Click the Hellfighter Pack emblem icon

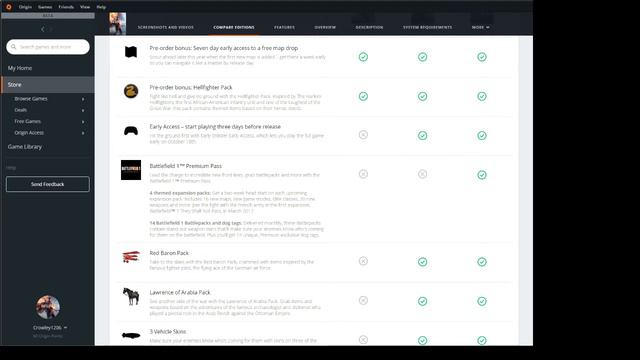[131, 91]
